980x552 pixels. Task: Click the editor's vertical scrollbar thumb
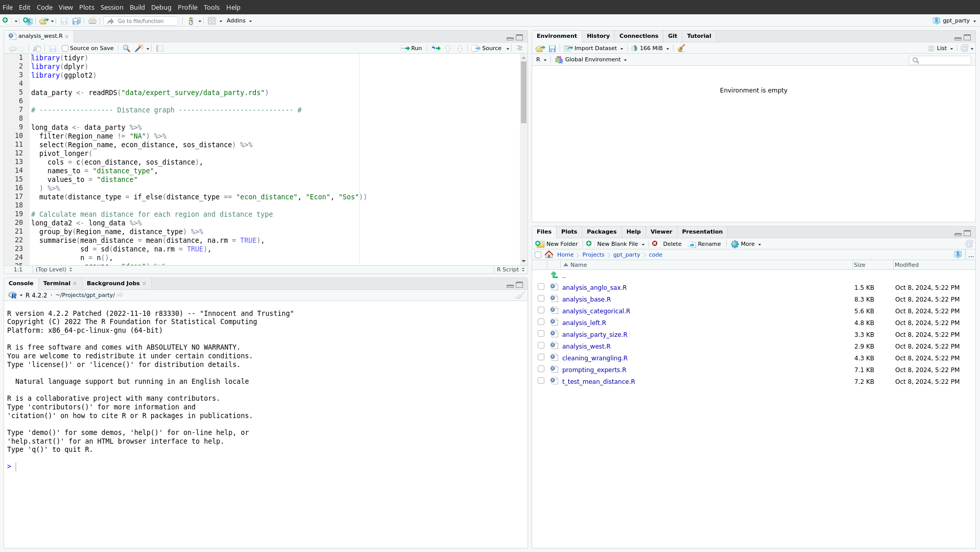523,92
